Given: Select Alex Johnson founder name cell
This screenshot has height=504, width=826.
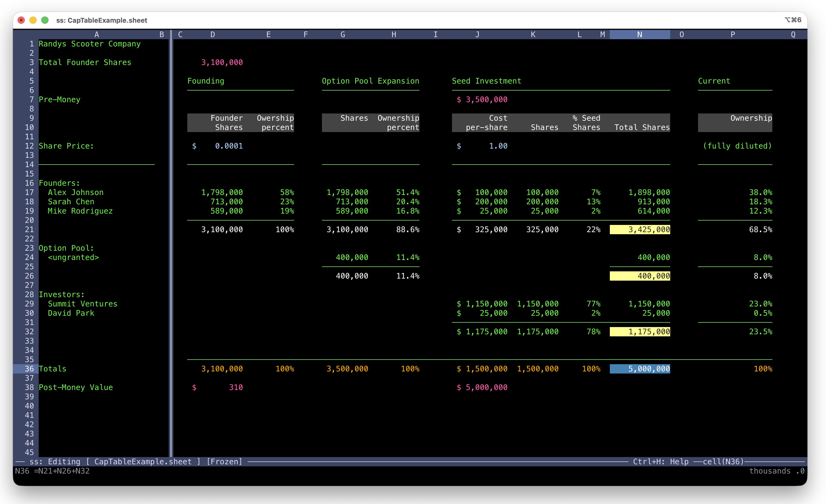Looking at the screenshot, I should point(75,192).
